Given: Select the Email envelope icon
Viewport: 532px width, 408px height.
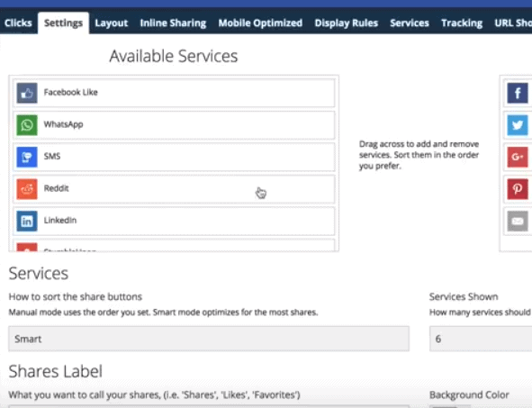Looking at the screenshot, I should 518,221.
